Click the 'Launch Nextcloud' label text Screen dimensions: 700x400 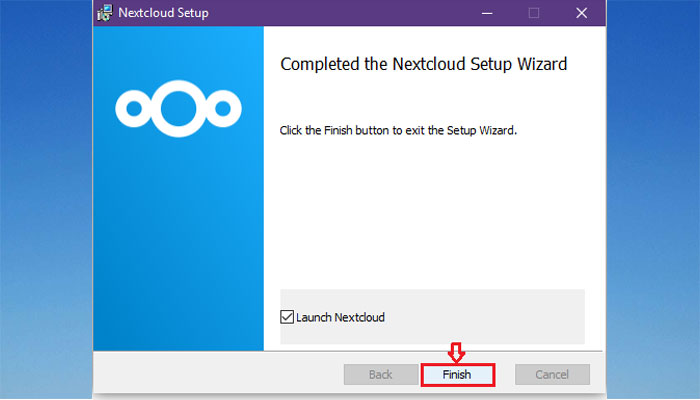pos(340,317)
